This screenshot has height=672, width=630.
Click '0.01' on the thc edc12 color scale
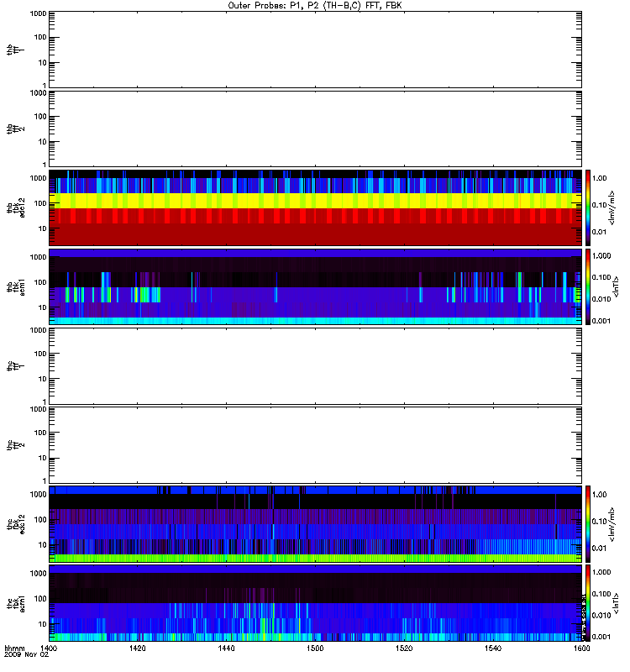pyautogui.click(x=599, y=548)
